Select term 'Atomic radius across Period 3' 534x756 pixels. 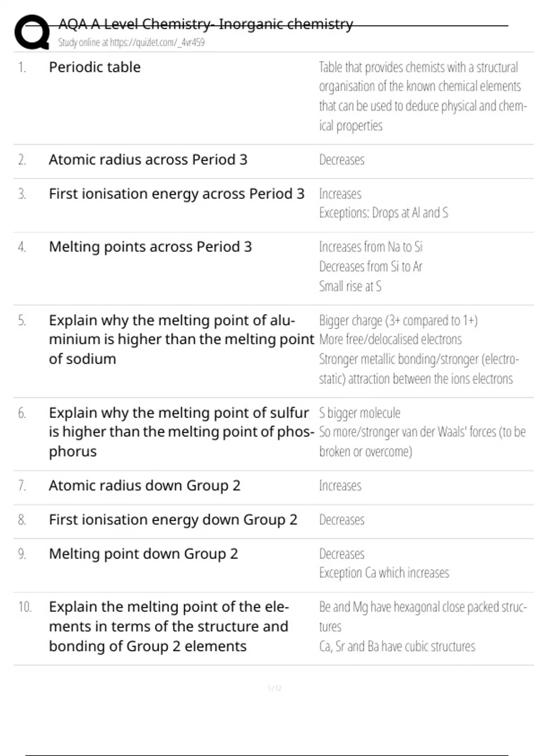coord(148,160)
